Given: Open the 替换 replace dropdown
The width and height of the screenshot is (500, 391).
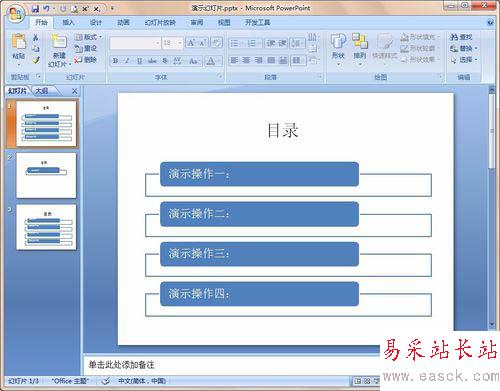Looking at the screenshot, I should (464, 48).
